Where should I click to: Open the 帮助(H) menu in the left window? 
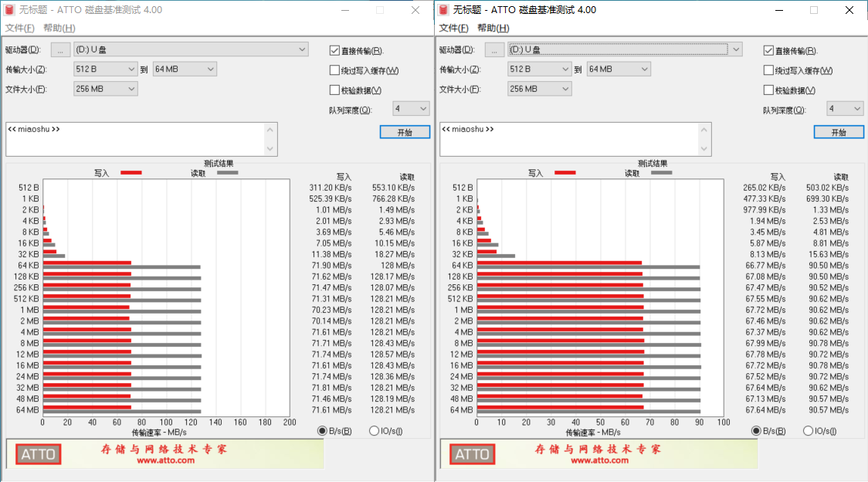coord(59,29)
